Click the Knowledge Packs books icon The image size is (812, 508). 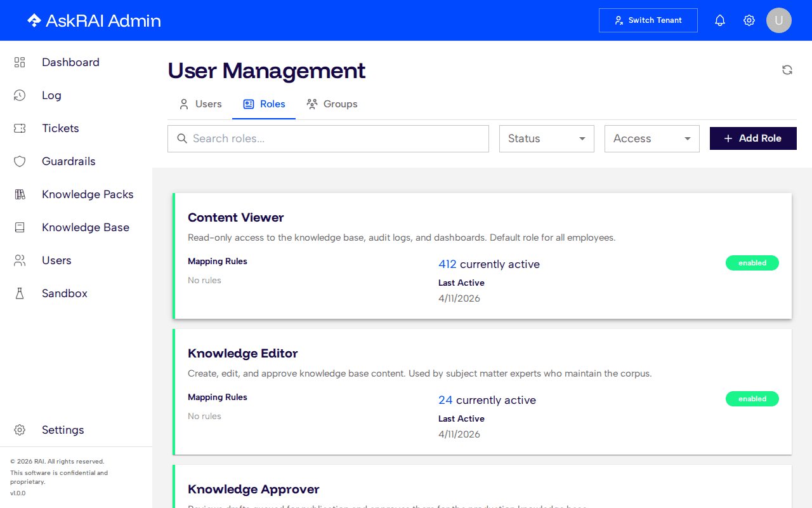coord(20,194)
